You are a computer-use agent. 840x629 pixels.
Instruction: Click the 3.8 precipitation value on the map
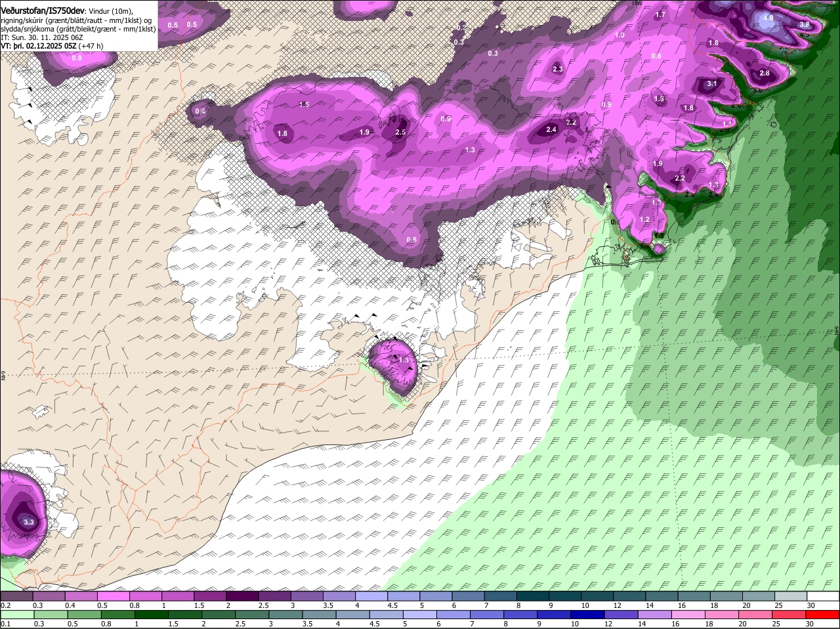click(x=805, y=24)
